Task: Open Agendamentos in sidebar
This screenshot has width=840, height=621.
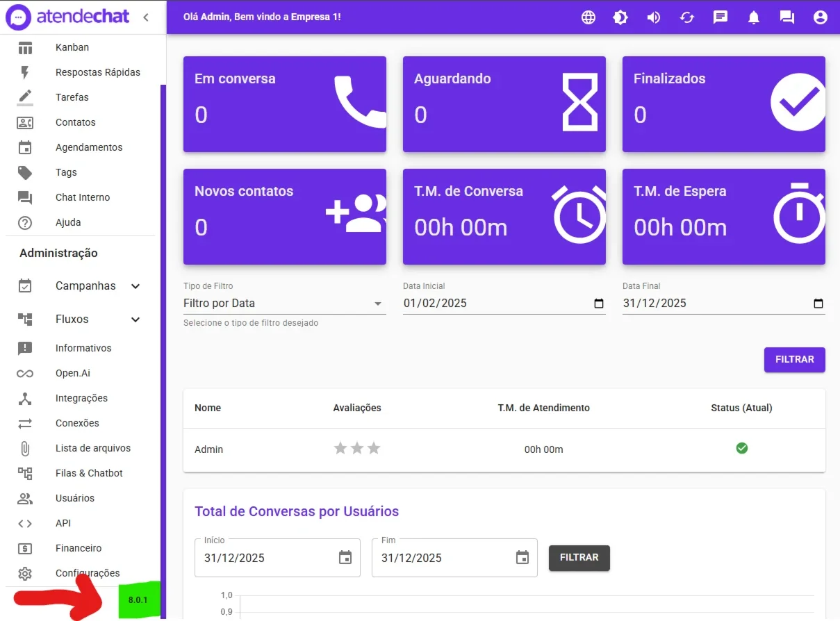Action: (x=89, y=147)
